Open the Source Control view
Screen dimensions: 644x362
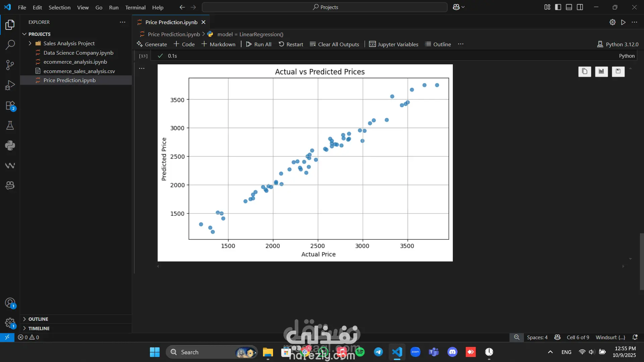tap(10, 65)
